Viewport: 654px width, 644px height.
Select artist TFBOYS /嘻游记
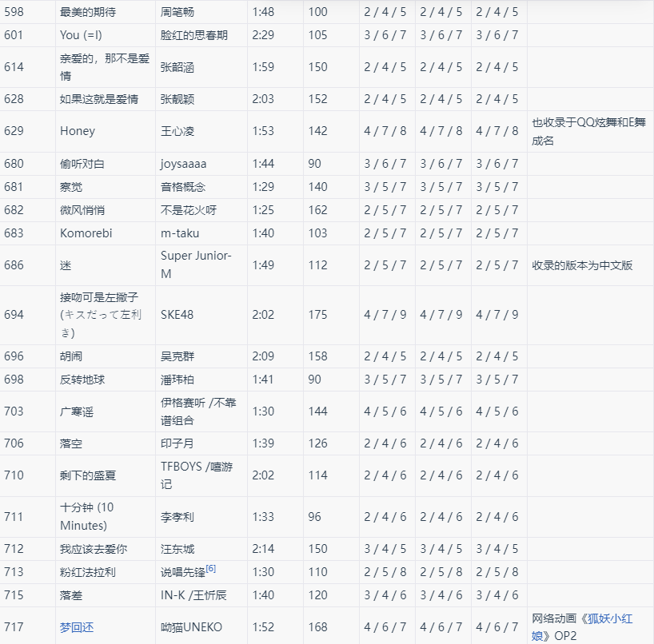point(197,475)
